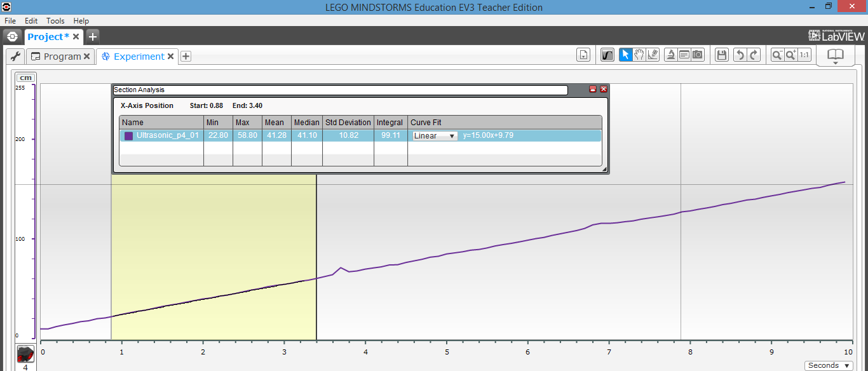The width and height of the screenshot is (868, 371).
Task: Take a graph screenshot with camera
Action: (698, 55)
